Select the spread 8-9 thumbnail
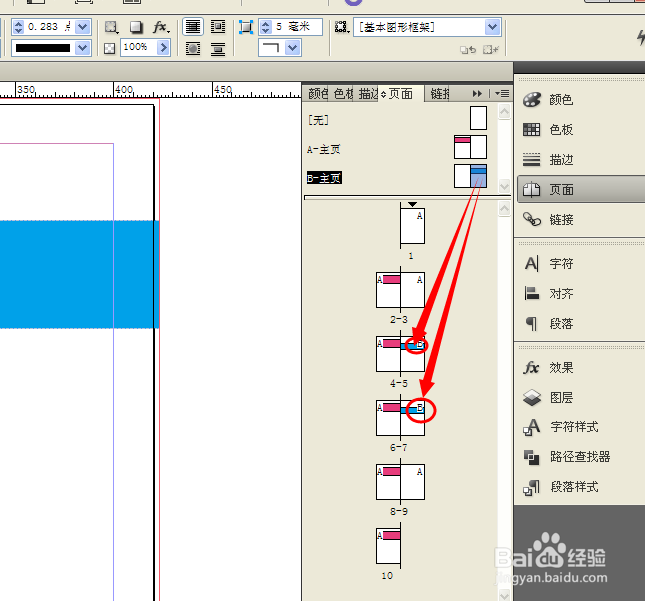The width and height of the screenshot is (645, 601). click(400, 482)
